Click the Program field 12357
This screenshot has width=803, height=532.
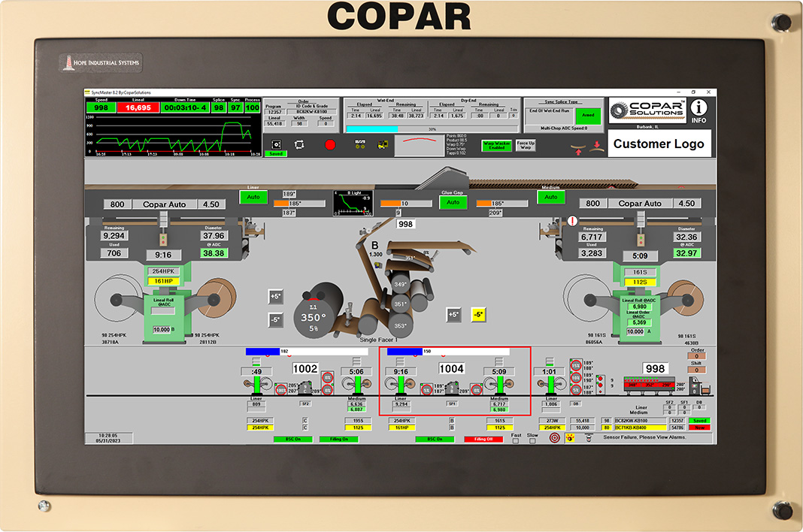pos(274,112)
